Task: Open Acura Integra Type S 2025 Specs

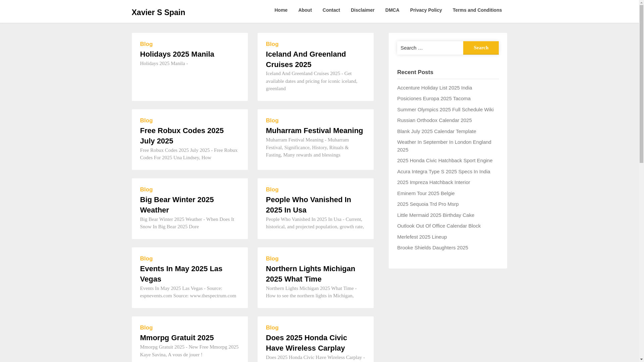Action: (x=443, y=171)
